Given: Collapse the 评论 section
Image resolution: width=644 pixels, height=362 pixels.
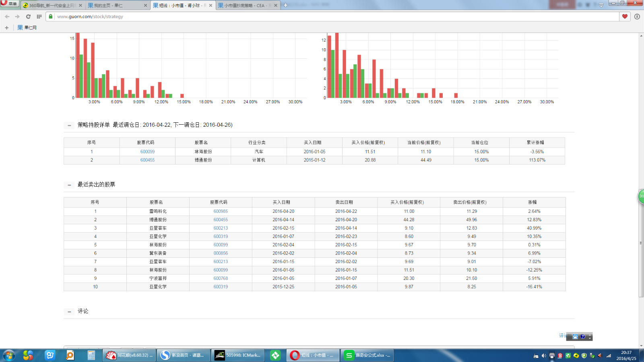Looking at the screenshot, I should coord(69,312).
